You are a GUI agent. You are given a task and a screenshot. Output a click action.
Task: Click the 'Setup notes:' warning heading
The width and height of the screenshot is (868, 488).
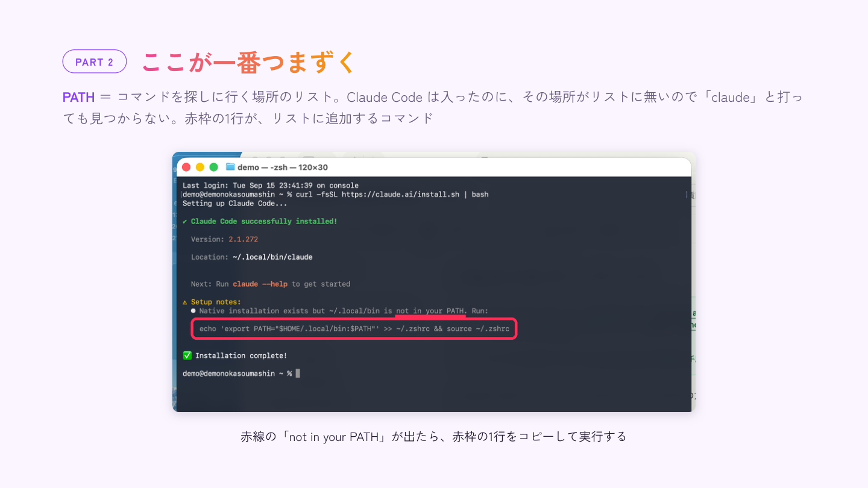[216, 302]
